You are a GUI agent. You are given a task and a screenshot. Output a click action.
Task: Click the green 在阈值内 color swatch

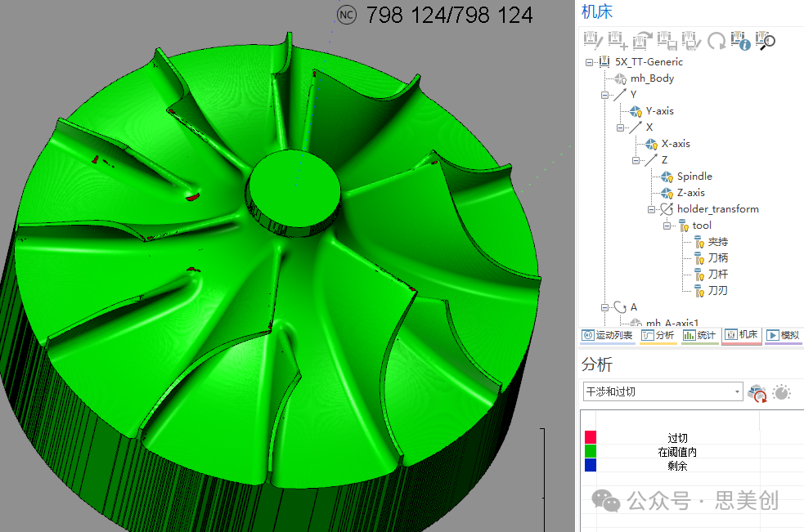coord(591,451)
